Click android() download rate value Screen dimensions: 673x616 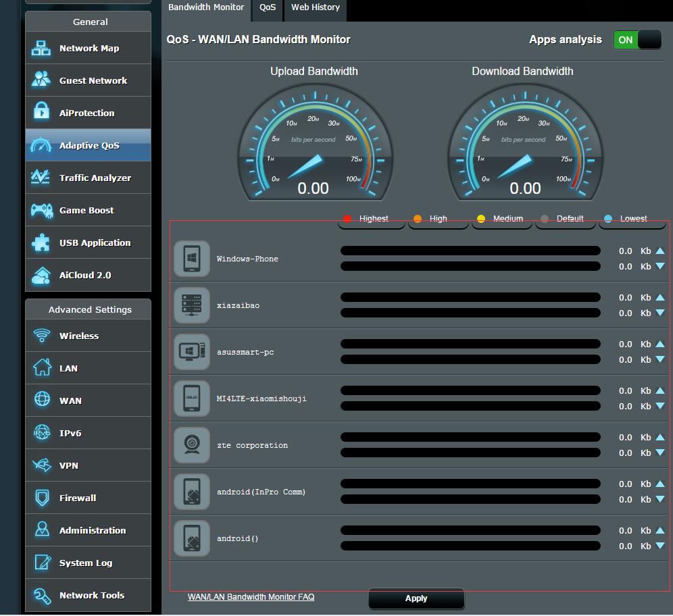pyautogui.click(x=625, y=546)
